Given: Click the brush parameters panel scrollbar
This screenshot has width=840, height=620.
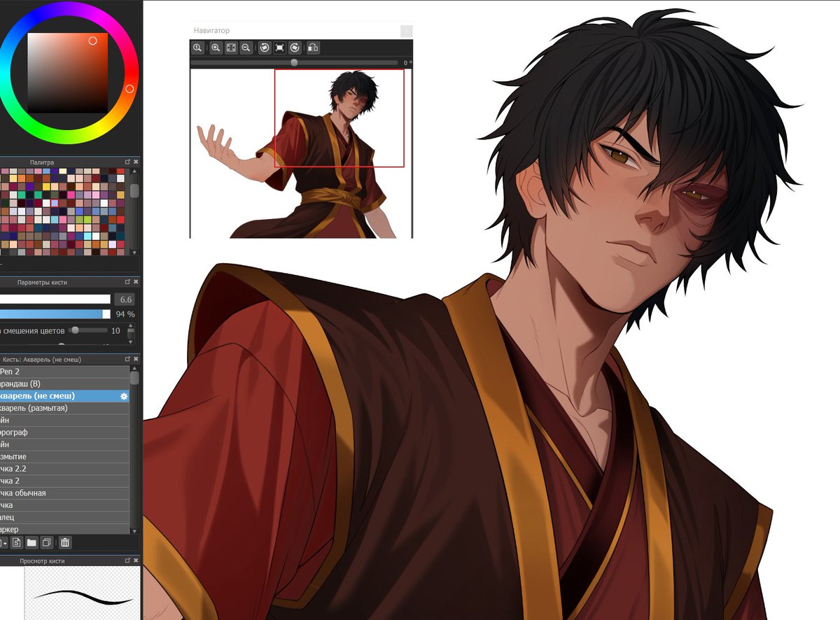Looking at the screenshot, I should coord(131,334).
